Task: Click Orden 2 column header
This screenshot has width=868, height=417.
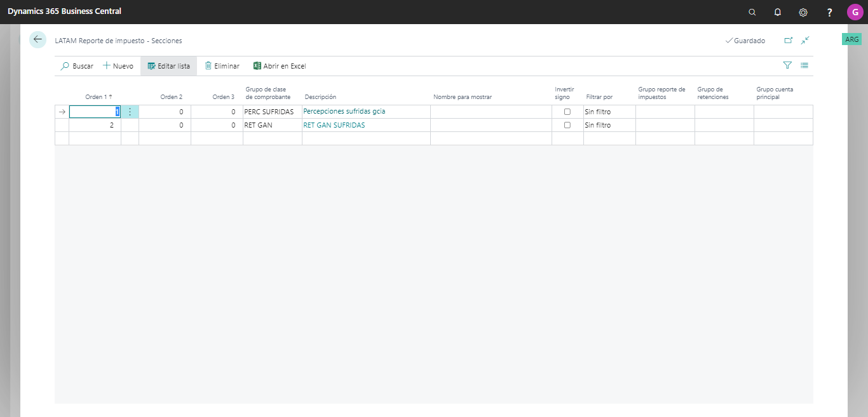Action: tap(171, 97)
